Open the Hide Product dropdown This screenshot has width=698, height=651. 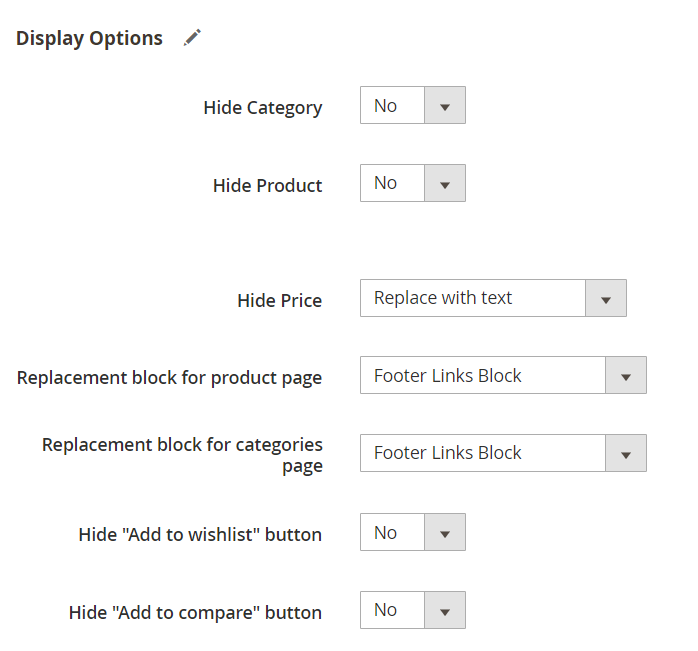pos(393,183)
